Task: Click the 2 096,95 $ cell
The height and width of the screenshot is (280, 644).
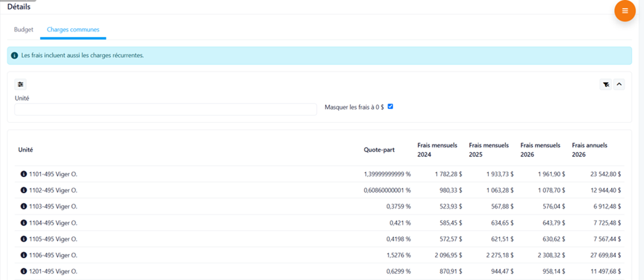Action: coord(449,255)
